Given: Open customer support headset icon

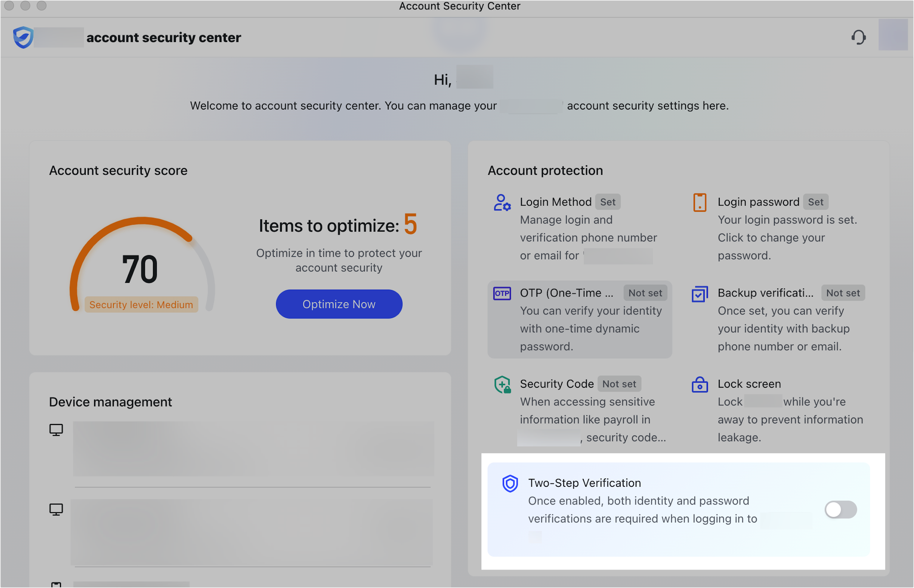Looking at the screenshot, I should click(x=859, y=37).
